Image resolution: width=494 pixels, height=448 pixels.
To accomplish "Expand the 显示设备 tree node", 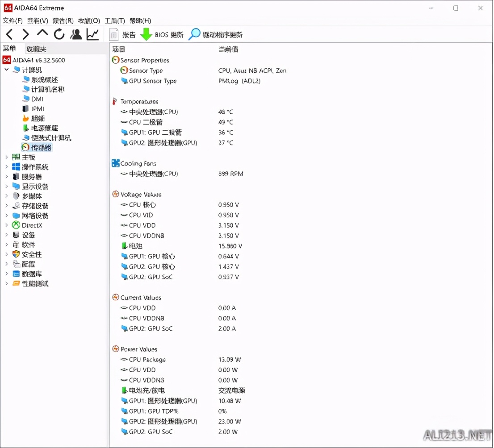I will [x=7, y=186].
